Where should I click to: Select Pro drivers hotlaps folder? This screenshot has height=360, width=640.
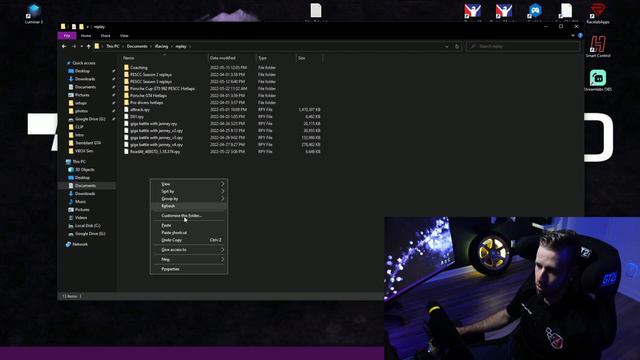[x=146, y=102]
